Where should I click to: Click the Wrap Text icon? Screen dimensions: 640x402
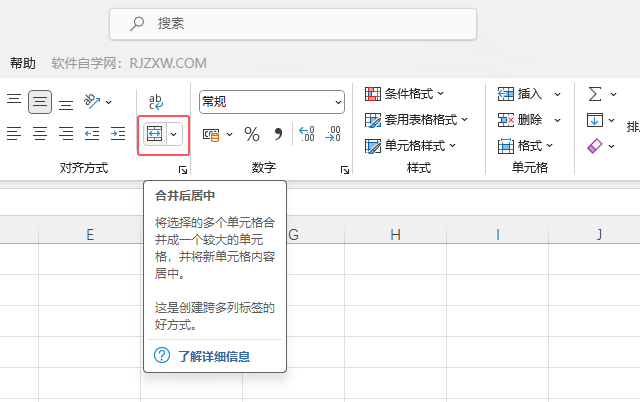pos(156,101)
